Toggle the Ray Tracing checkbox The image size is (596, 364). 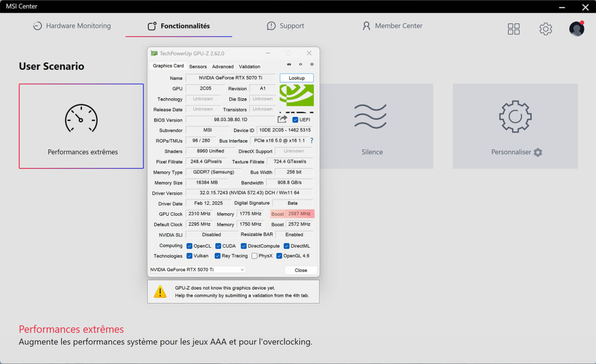218,256
